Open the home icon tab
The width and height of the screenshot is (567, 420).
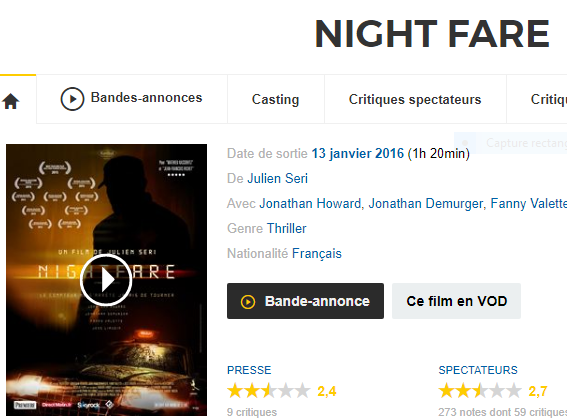point(10,101)
